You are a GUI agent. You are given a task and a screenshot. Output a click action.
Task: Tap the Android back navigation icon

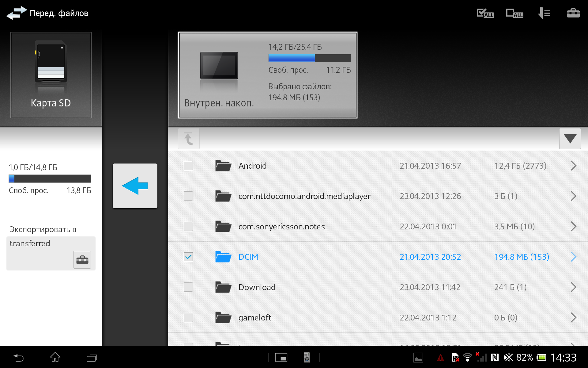point(18,357)
